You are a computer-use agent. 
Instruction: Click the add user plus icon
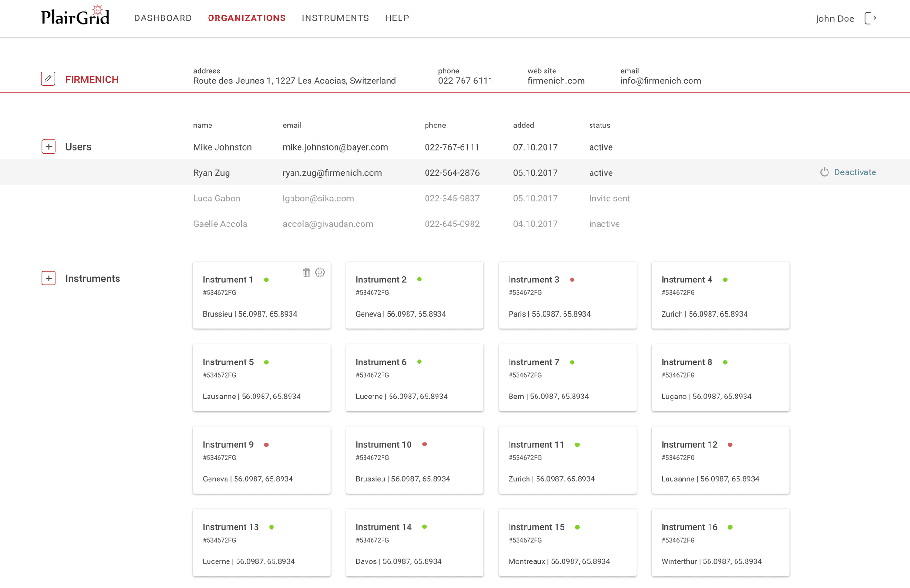click(48, 146)
